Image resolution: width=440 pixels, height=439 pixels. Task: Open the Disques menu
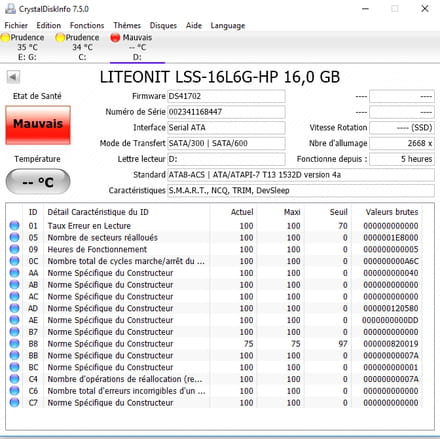coord(163,25)
